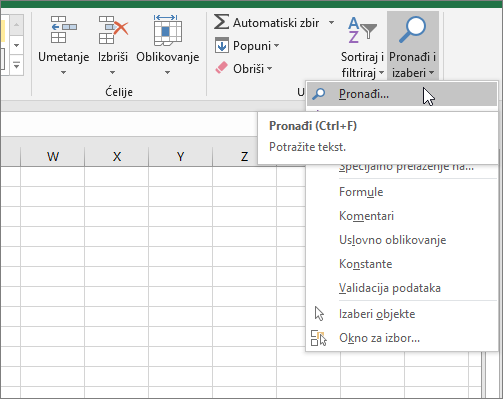
Task: Click the Ćelije group label
Action: coord(119,92)
